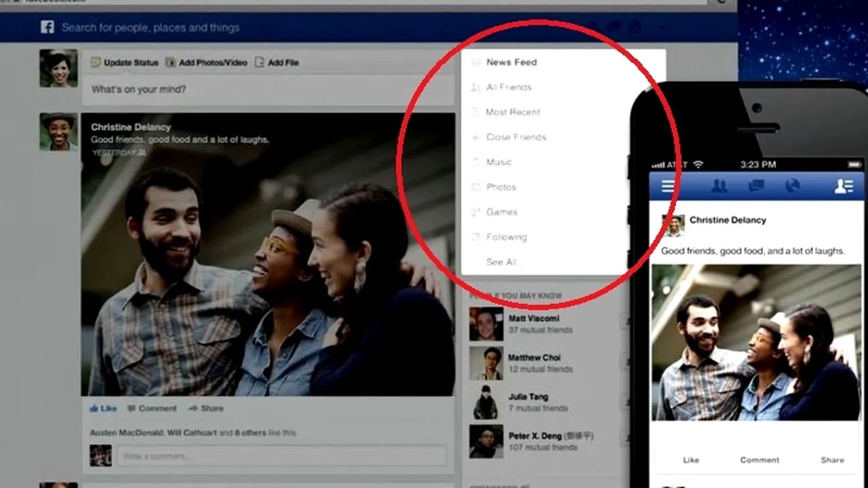Open the hamburger menu on the mobile app
The width and height of the screenshot is (868, 488).
point(668,186)
